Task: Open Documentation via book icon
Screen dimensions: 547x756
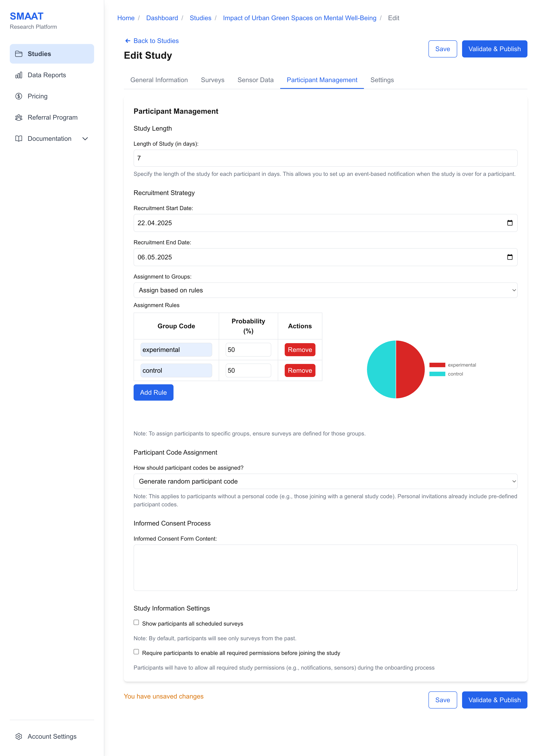Action: click(x=19, y=139)
